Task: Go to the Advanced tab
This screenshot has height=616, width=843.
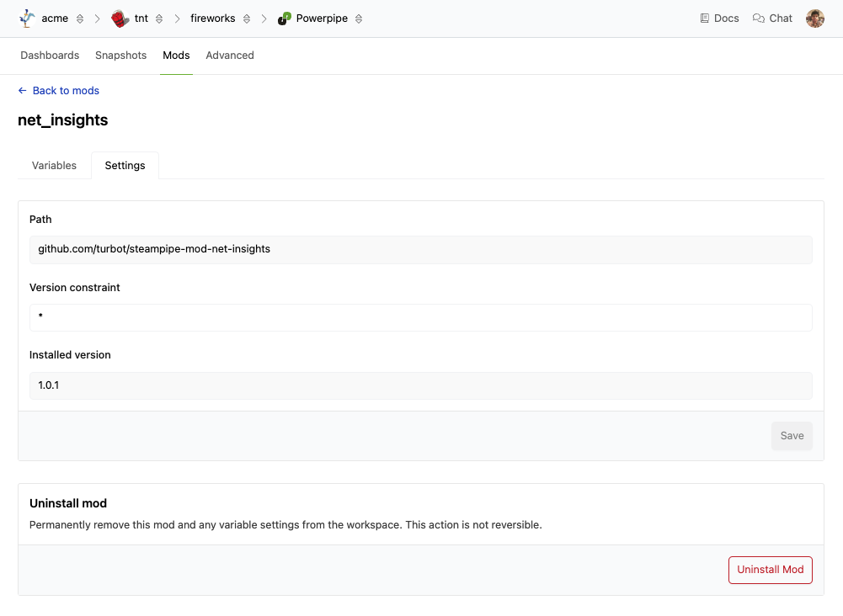Action: [229, 56]
